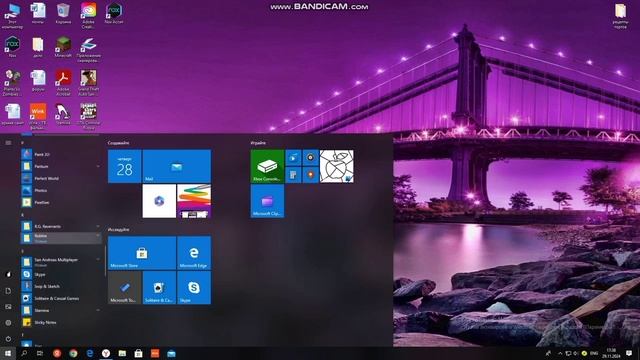Open Settings gear in Start sidebar
This screenshot has height=360, width=640.
(x=8, y=322)
